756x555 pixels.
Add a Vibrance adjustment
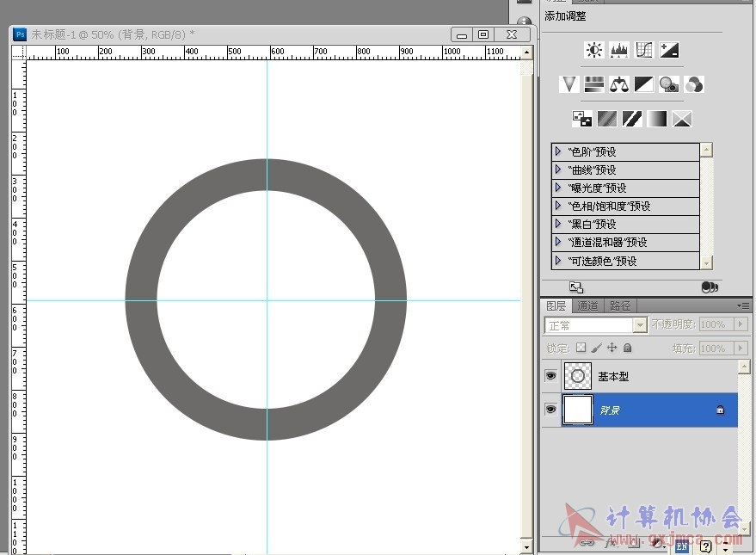click(569, 84)
